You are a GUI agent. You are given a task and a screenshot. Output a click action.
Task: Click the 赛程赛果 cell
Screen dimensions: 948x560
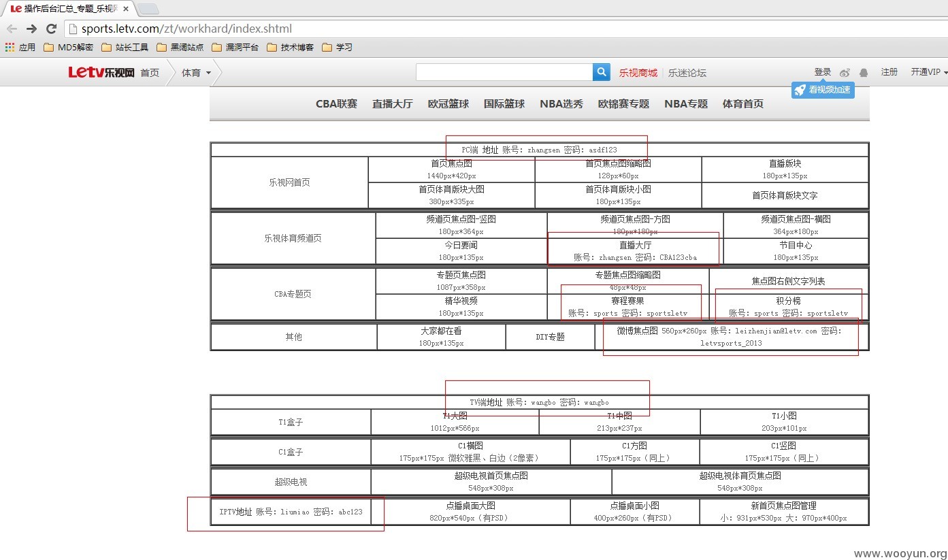click(627, 307)
